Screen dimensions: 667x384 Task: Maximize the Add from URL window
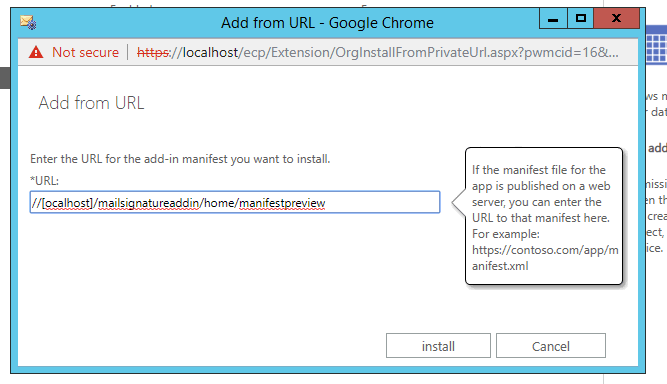tap(581, 19)
